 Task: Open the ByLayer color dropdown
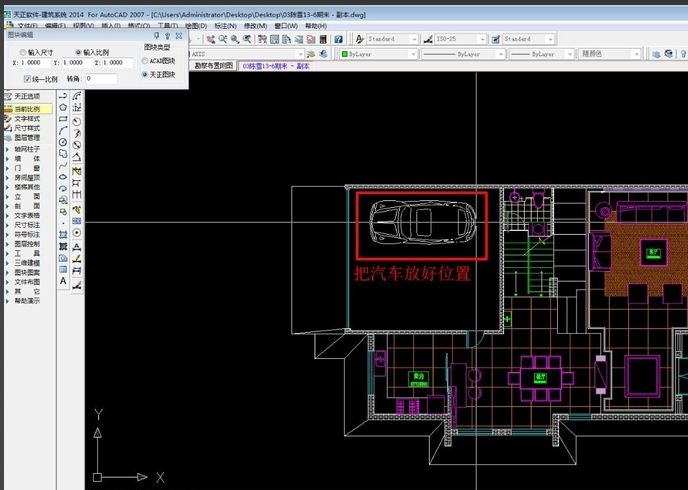379,54
